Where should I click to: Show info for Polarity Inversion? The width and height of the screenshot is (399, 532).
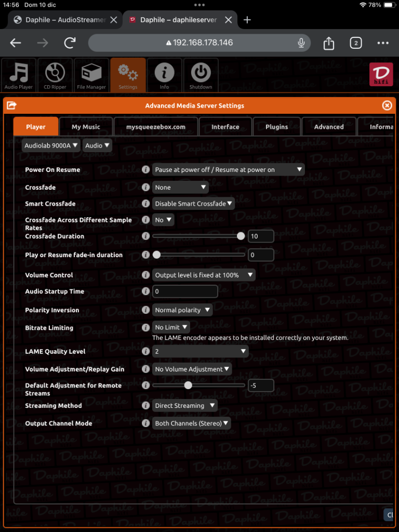click(x=145, y=310)
